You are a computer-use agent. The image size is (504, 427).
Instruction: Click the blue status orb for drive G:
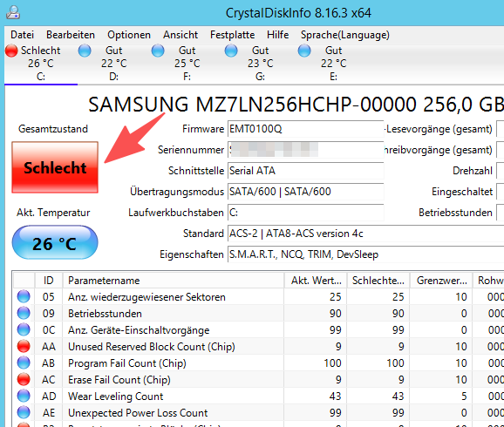pos(231,51)
